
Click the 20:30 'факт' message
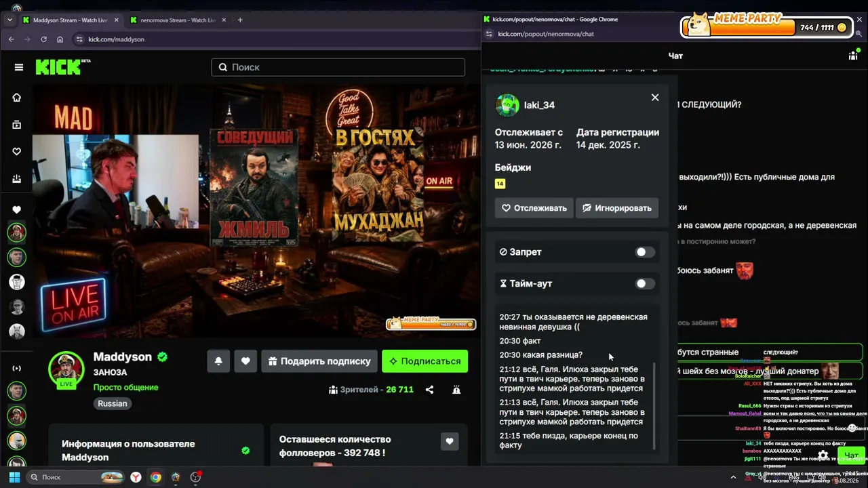click(520, 341)
